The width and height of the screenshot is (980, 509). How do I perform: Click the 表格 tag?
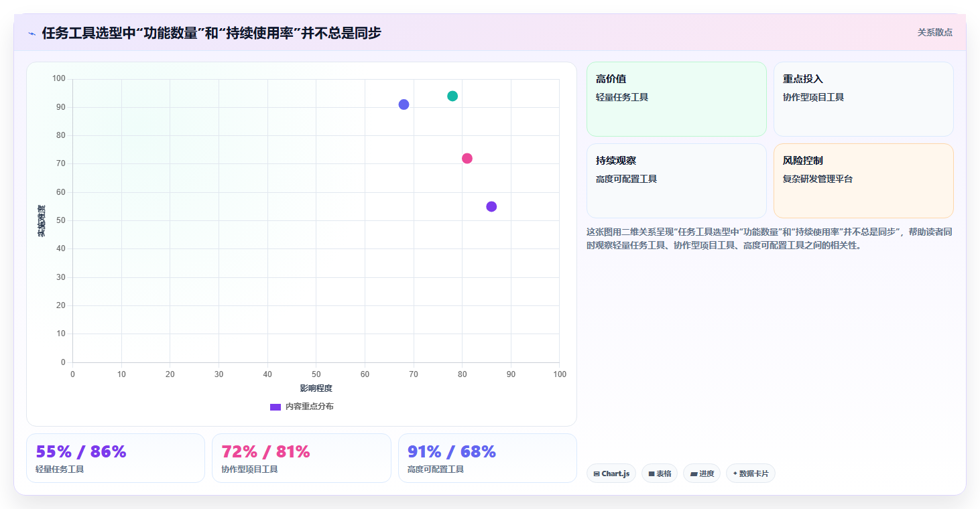[x=660, y=474]
